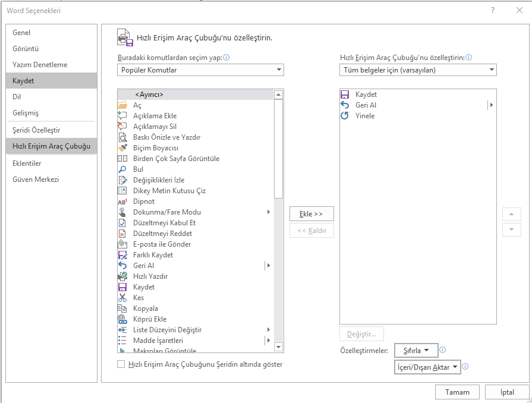
Task: Open the Popüler Komutlar dropdown
Action: pos(200,70)
